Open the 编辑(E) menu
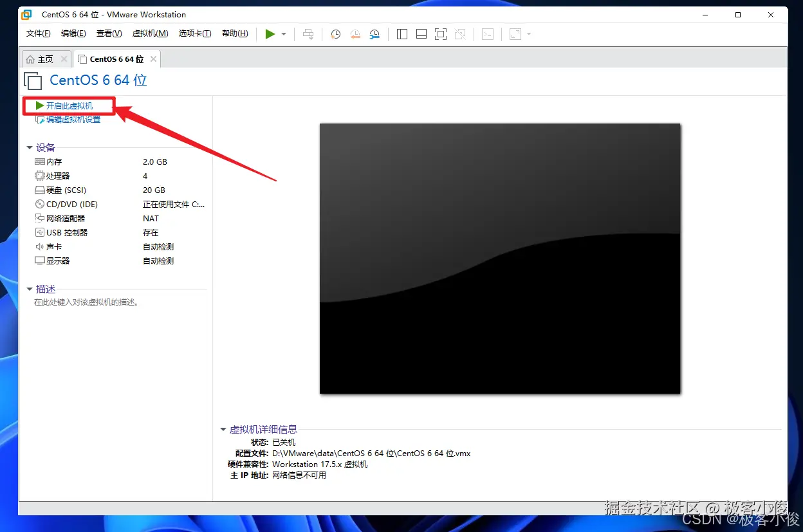Viewport: 803px width, 532px height. coord(73,33)
